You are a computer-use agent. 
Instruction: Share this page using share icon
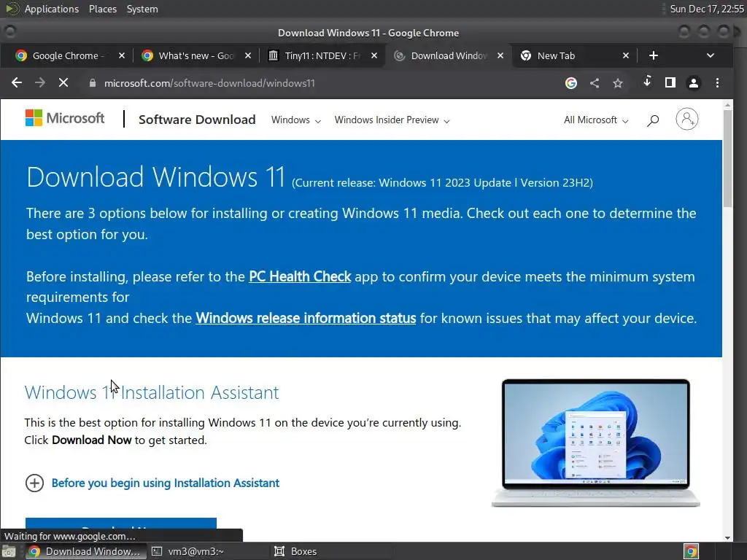click(594, 83)
